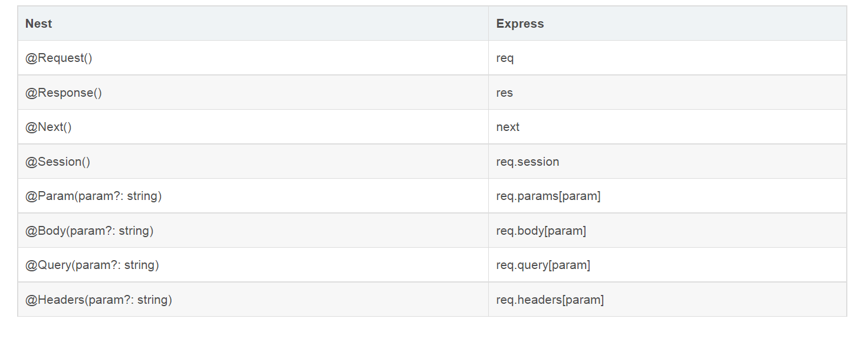Click the @Headers(param?: string) cell
Screen dimensions: 868x338
pos(98,300)
